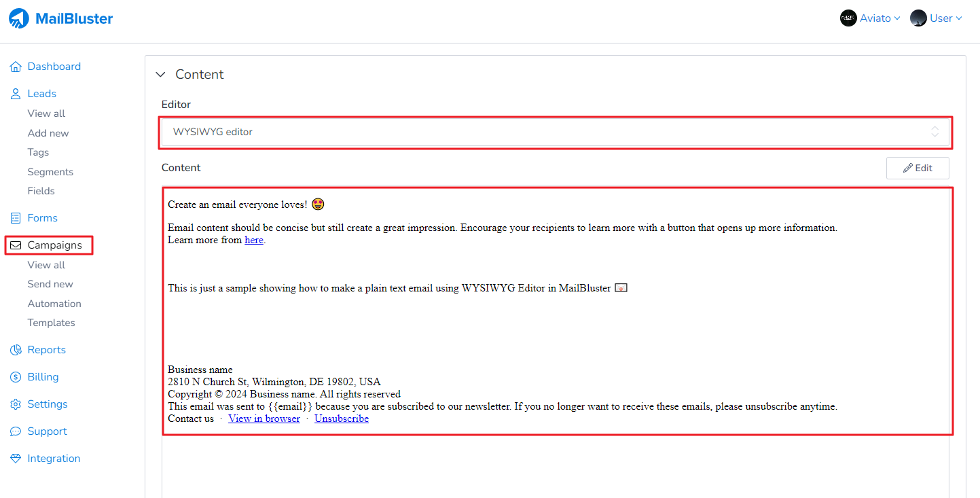Go to Templates in sidebar

[51, 323]
